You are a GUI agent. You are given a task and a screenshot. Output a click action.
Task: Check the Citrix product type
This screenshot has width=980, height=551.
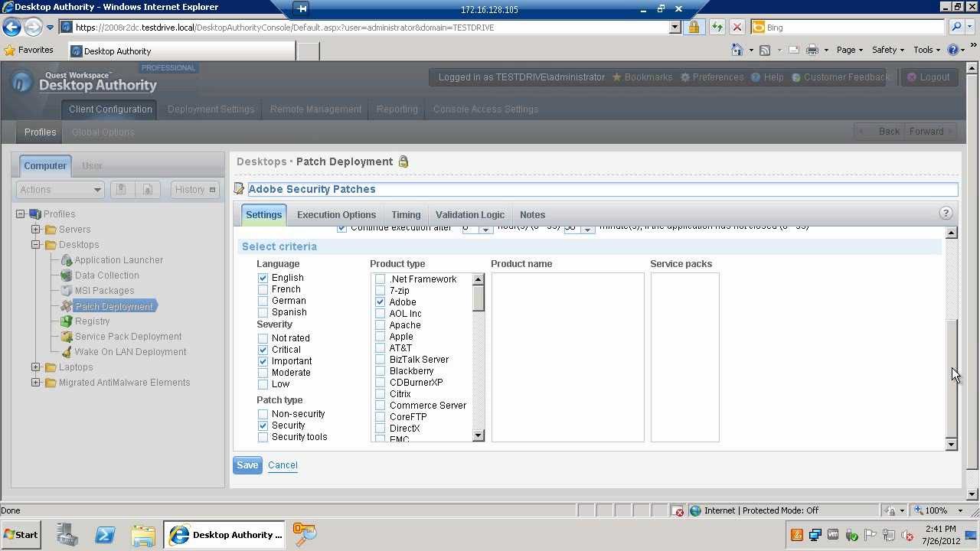tap(380, 394)
